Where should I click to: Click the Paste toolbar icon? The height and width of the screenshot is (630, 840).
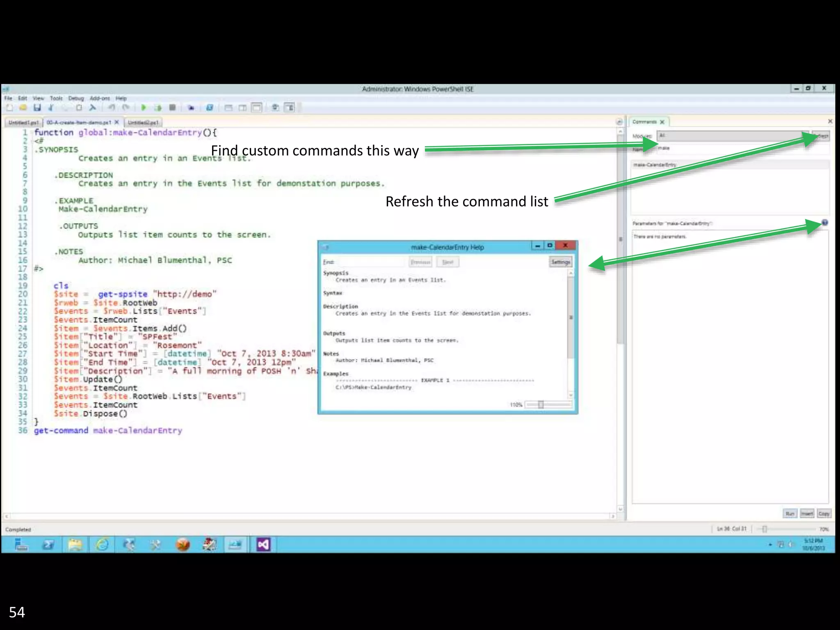(79, 108)
